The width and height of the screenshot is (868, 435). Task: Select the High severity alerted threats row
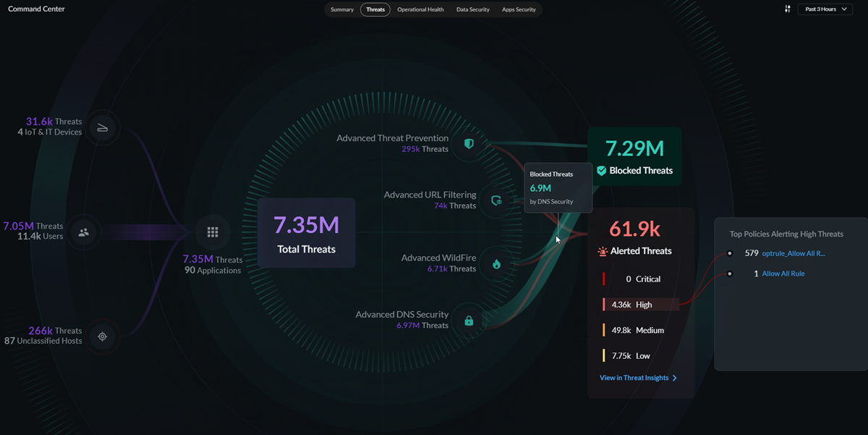pos(640,305)
